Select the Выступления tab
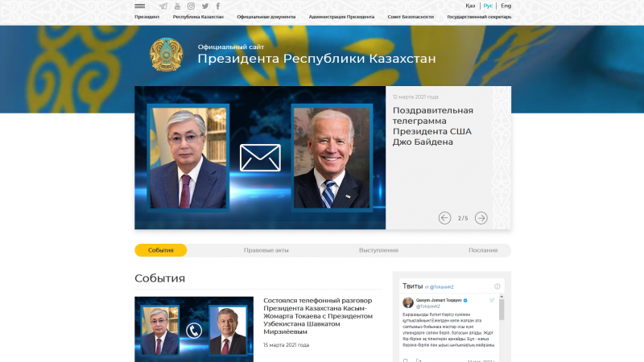The image size is (644, 362). (378, 250)
